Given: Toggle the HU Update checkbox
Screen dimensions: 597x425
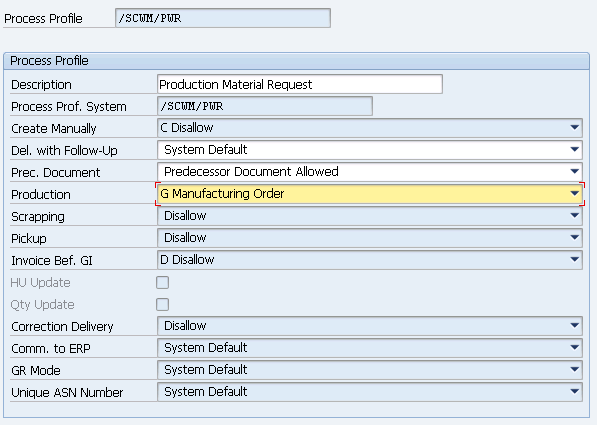Looking at the screenshot, I should [x=163, y=283].
